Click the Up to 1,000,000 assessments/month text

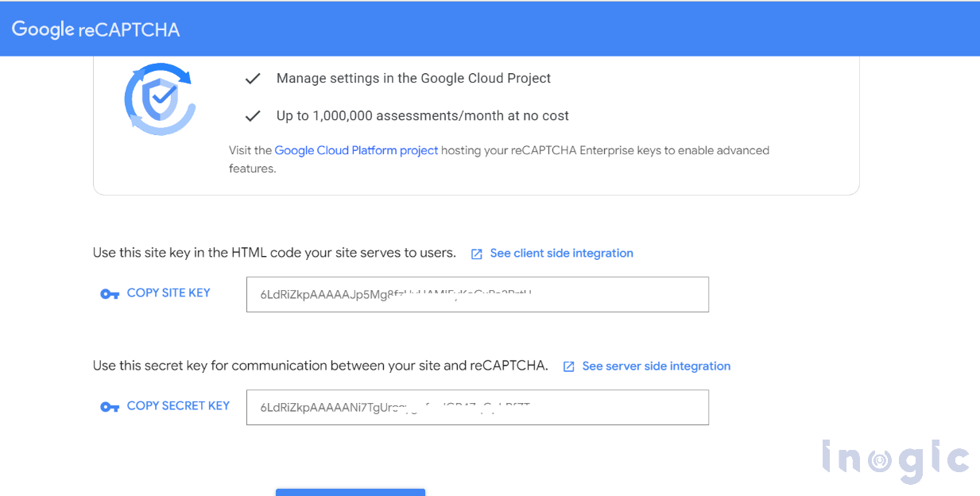[x=422, y=116]
